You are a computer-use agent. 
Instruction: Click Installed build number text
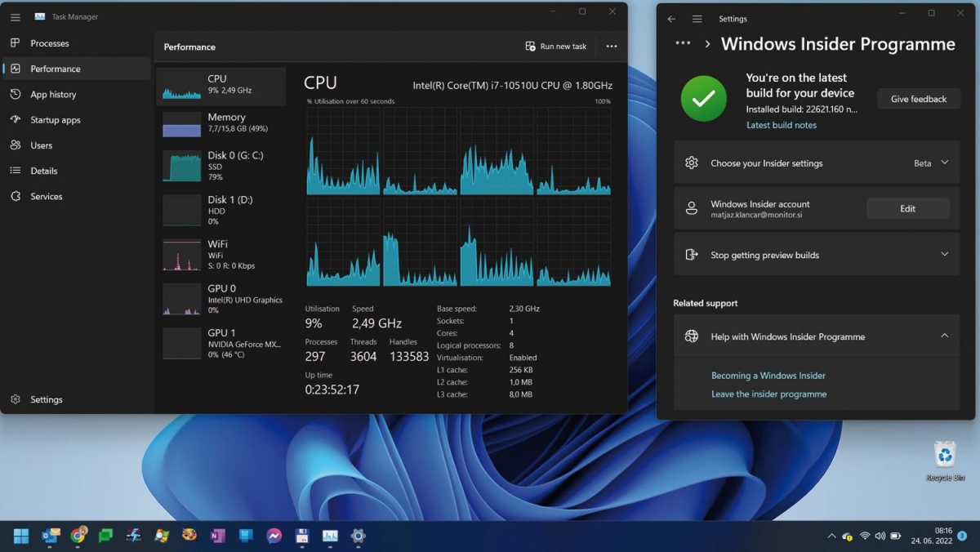click(802, 109)
